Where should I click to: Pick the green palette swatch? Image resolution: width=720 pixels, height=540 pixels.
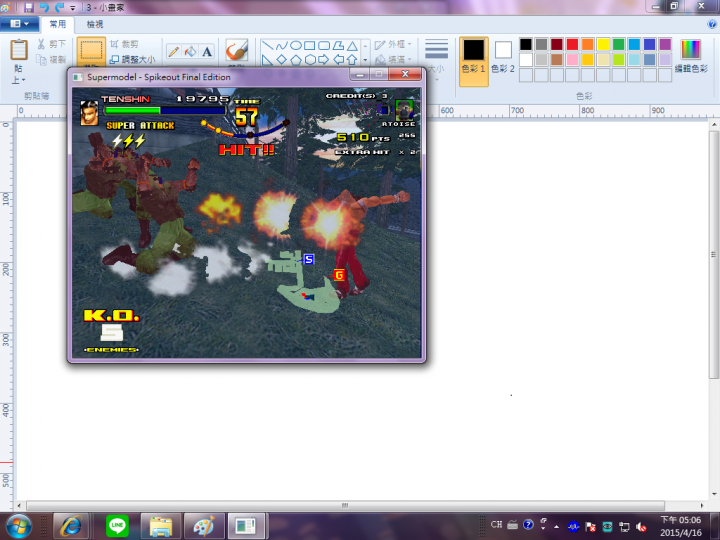(x=619, y=44)
